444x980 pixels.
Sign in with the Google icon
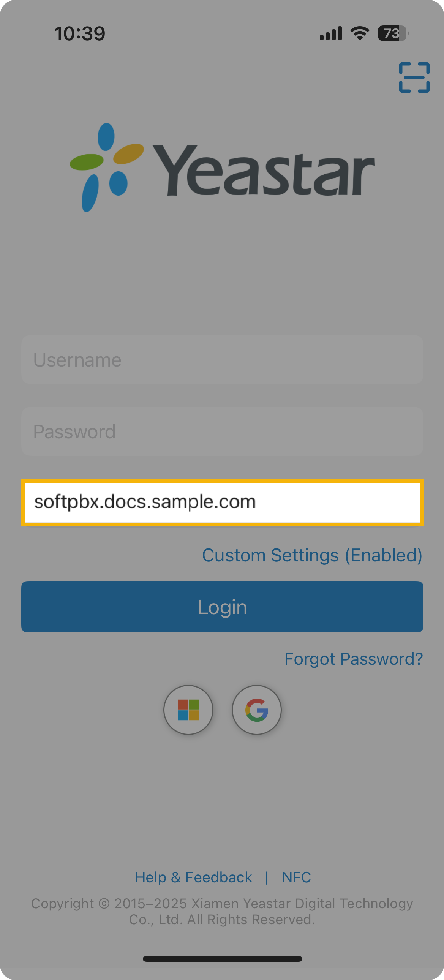256,710
